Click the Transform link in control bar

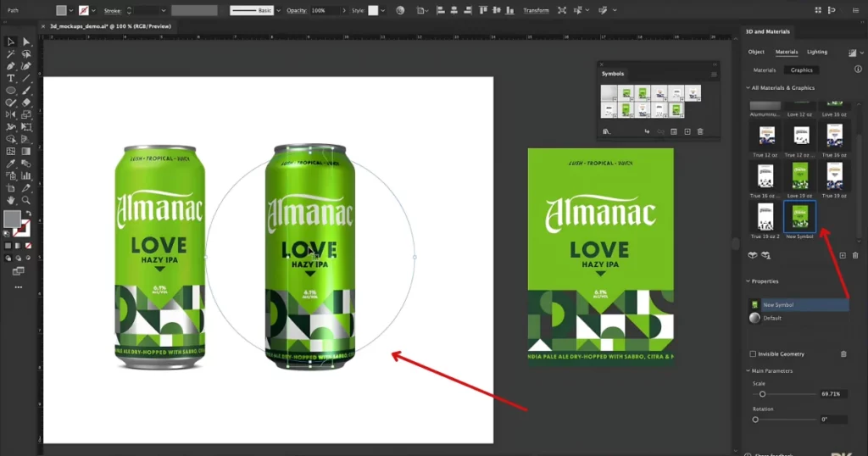536,10
